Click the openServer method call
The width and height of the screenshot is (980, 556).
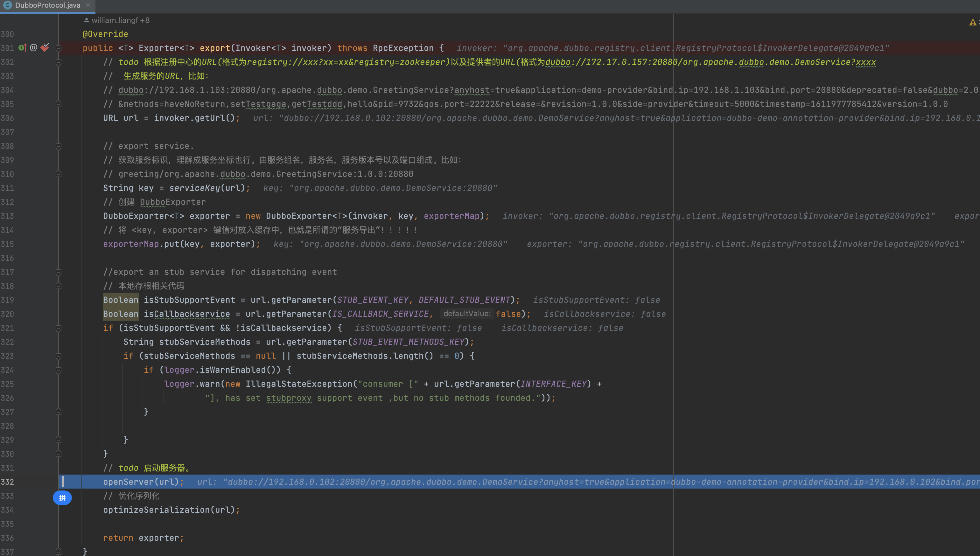tap(128, 482)
